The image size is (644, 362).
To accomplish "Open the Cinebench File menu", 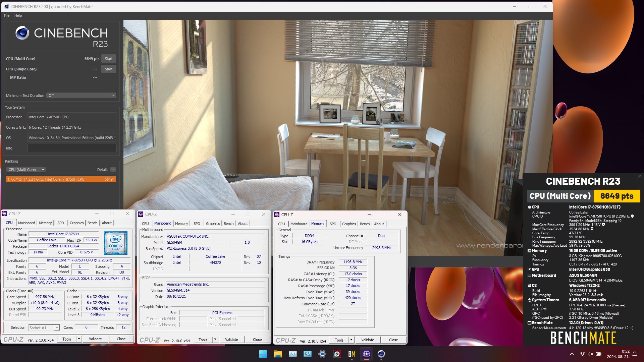I will [x=7, y=15].
